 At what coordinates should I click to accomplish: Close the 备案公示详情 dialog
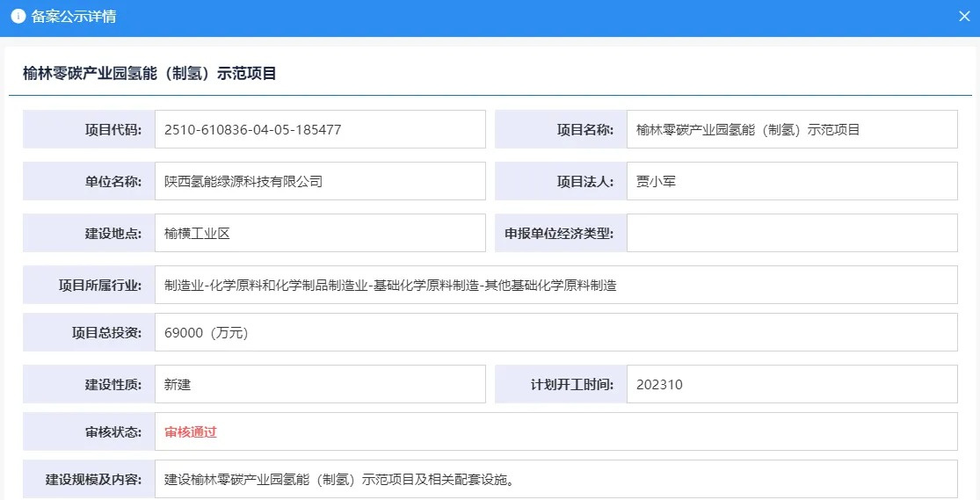click(x=963, y=17)
